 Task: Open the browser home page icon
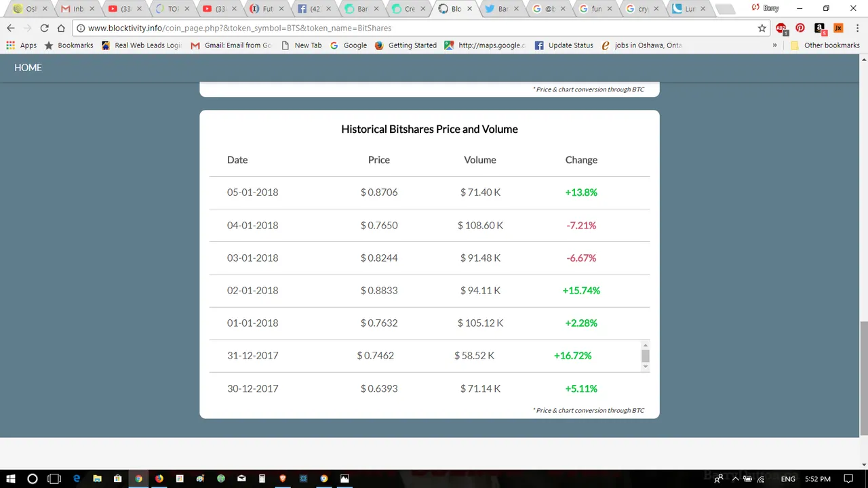(x=61, y=28)
